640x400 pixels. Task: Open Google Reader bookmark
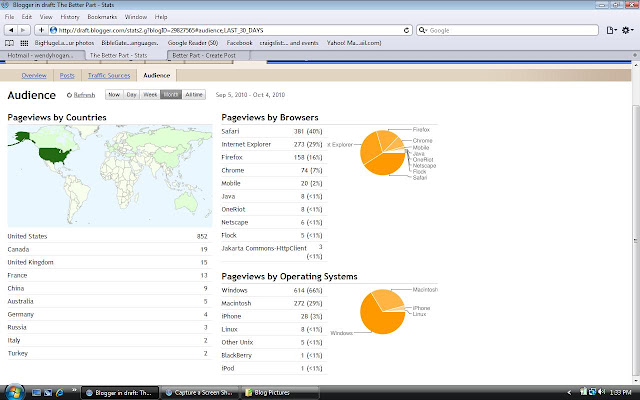click(193, 43)
